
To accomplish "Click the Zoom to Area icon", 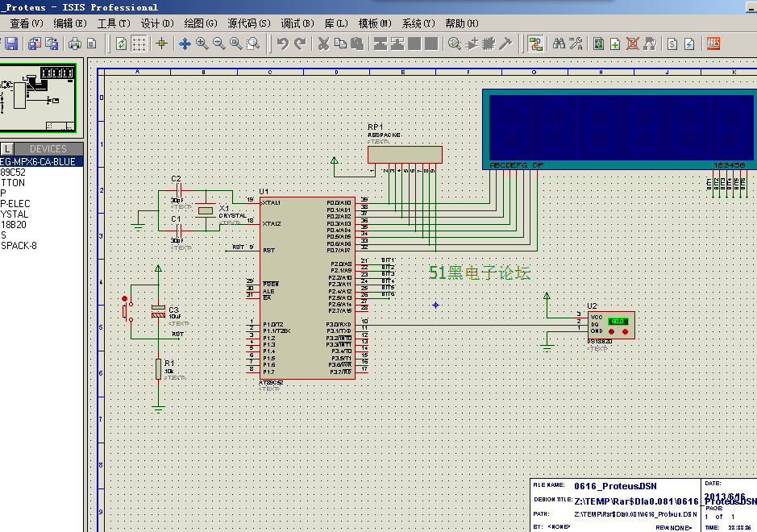I will (253, 44).
